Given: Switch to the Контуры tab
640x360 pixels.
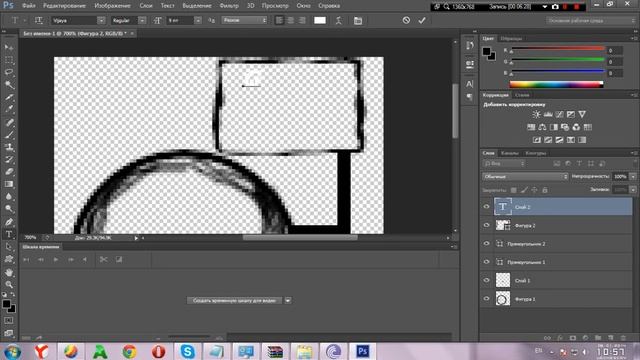Looking at the screenshot, I should [536, 153].
